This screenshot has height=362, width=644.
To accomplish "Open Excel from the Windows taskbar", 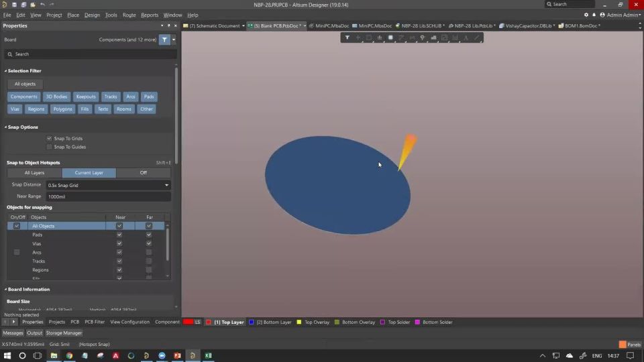I will pos(208,355).
